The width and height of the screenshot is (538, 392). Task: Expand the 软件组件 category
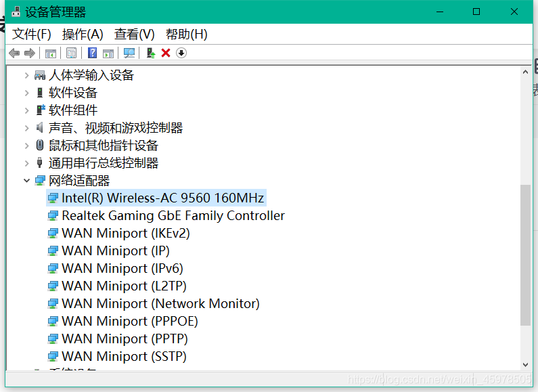coord(27,110)
